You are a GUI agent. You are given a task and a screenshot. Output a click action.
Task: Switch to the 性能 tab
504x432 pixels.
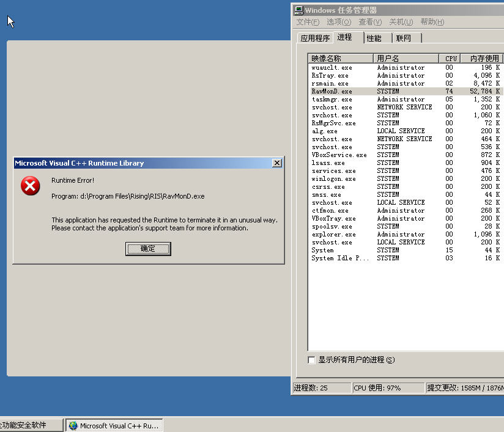pyautogui.click(x=374, y=38)
